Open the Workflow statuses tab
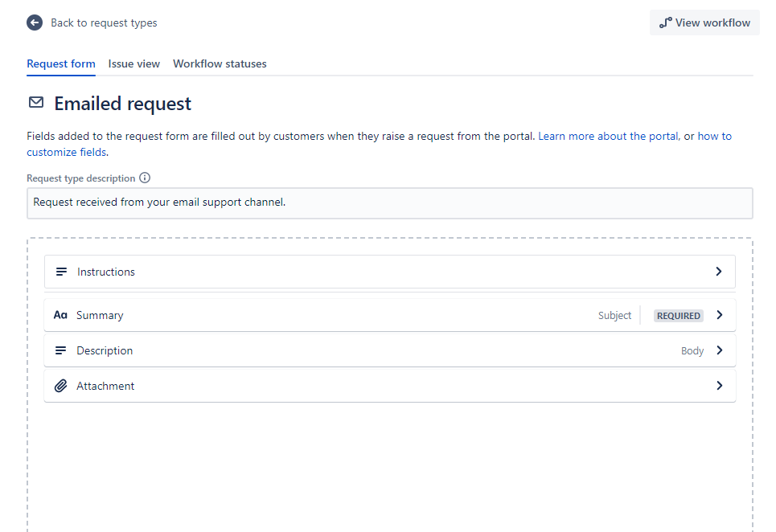This screenshot has height=532, width=776. coord(220,63)
